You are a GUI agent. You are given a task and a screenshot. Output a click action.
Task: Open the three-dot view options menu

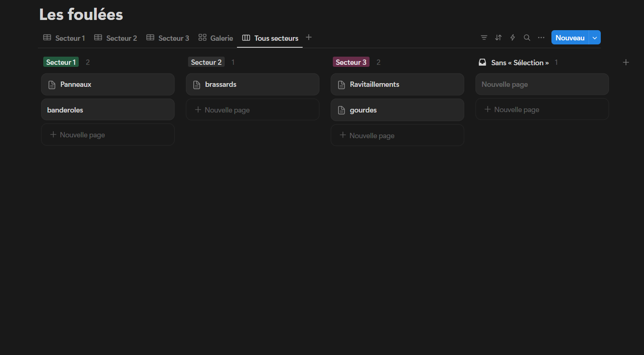click(x=541, y=37)
